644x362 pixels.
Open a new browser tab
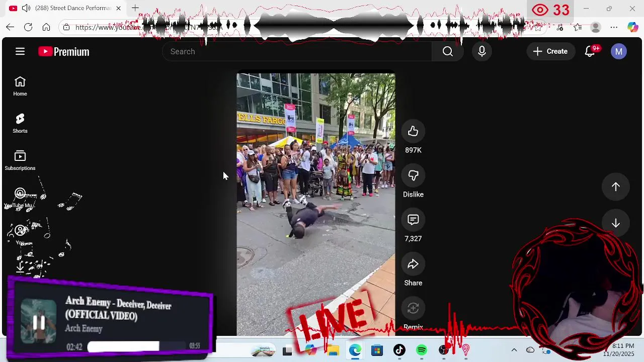click(135, 8)
